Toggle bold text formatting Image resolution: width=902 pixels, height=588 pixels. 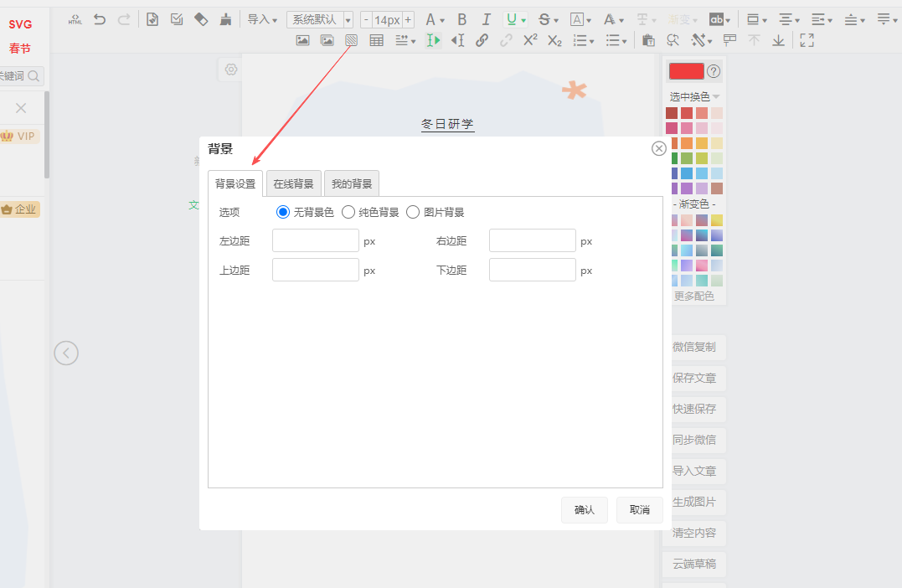click(461, 19)
